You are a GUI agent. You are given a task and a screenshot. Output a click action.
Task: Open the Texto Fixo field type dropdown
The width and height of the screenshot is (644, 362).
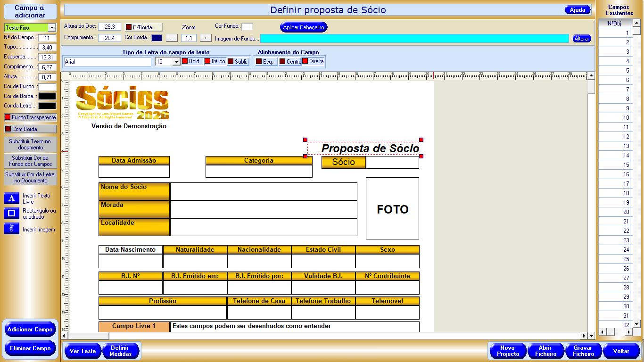click(x=52, y=28)
